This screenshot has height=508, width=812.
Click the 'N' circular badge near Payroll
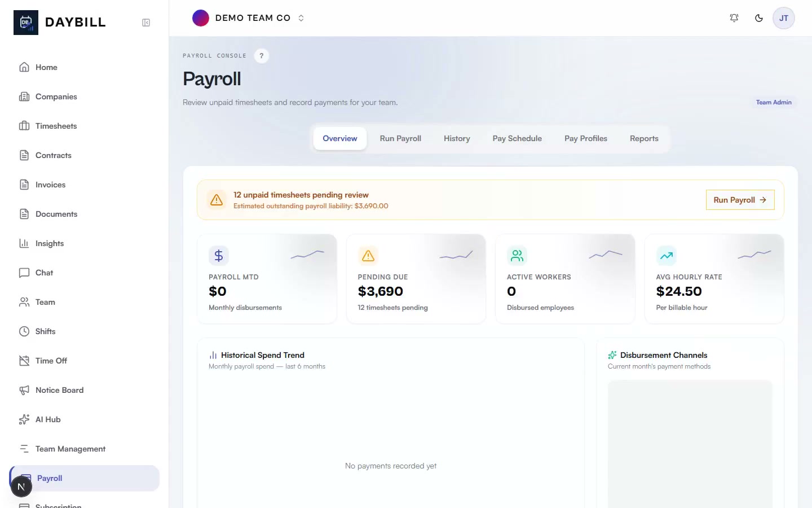pos(21,487)
